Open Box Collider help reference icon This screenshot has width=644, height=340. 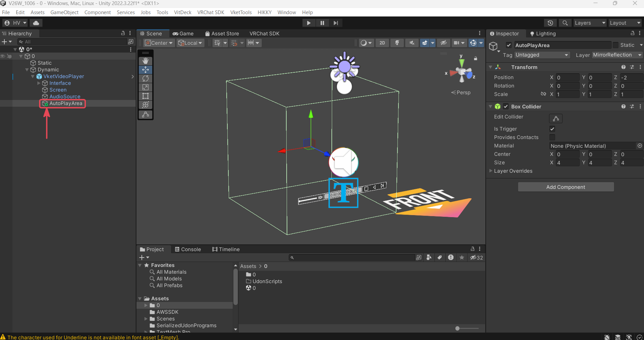[623, 106]
